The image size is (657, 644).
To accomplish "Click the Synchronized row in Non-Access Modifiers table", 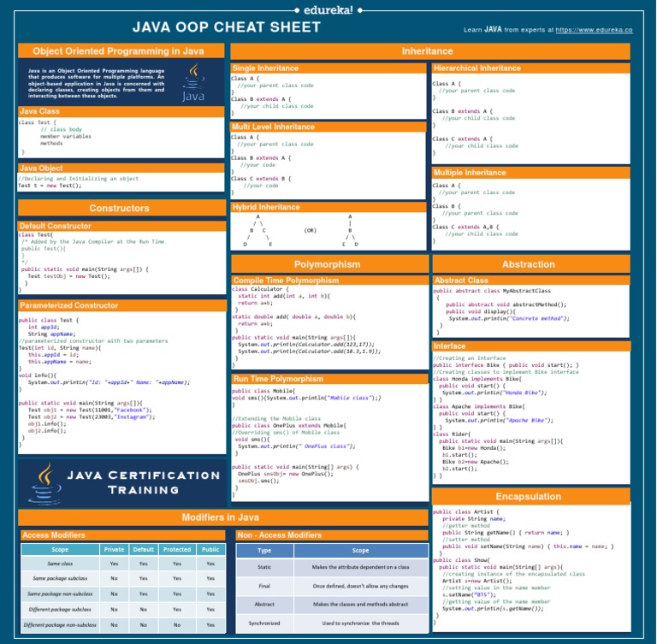I will (332, 623).
